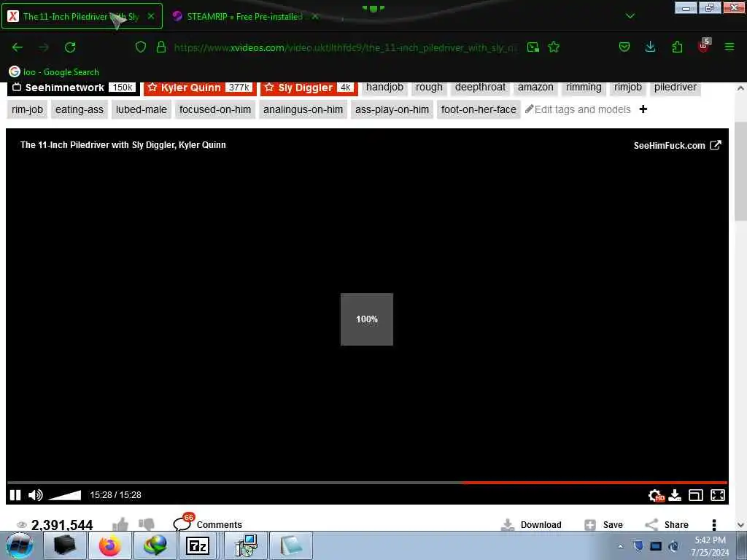Dislike the video with thumbs down

tap(146, 524)
